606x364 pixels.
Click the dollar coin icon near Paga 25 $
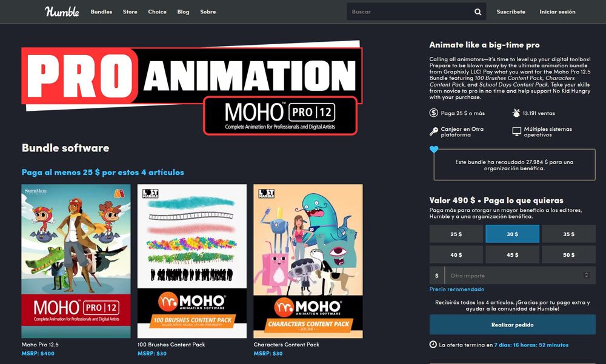434,113
